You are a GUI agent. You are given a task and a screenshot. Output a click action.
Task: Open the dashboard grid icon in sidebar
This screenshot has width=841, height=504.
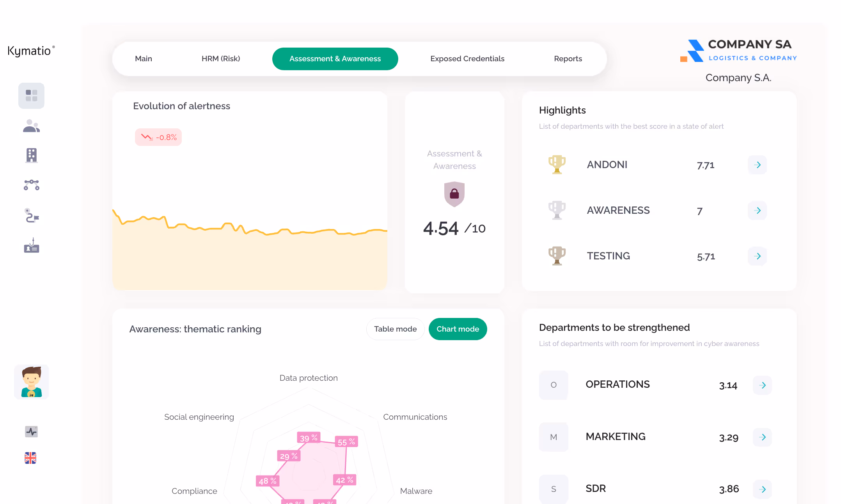pyautogui.click(x=31, y=96)
